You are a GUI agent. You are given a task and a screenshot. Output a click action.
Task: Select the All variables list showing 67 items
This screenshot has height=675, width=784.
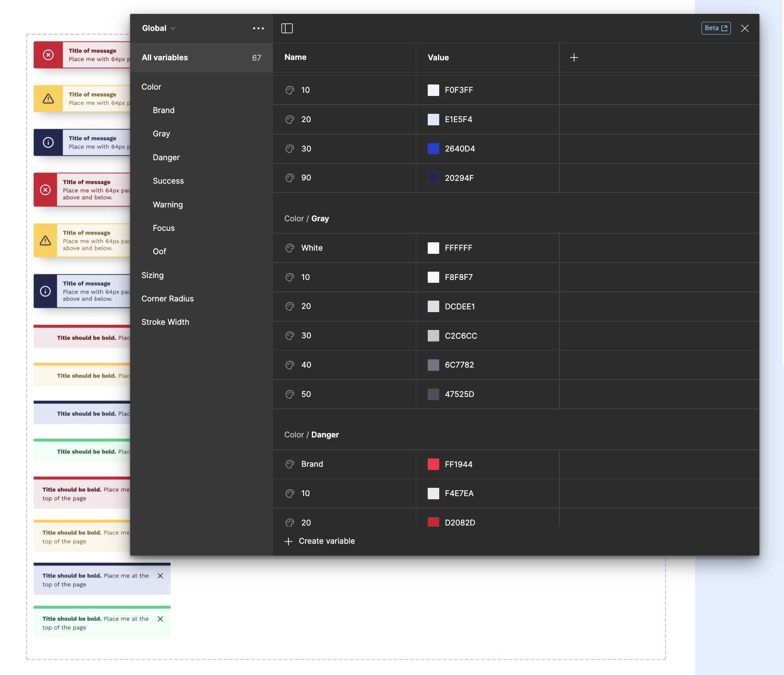click(165, 58)
